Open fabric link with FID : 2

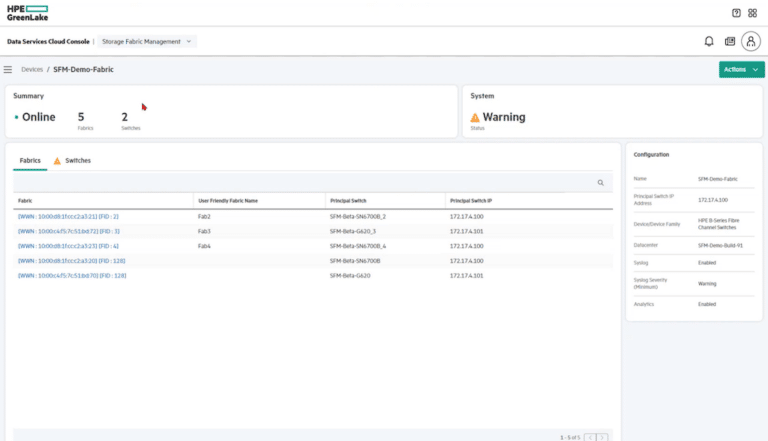pyautogui.click(x=68, y=217)
